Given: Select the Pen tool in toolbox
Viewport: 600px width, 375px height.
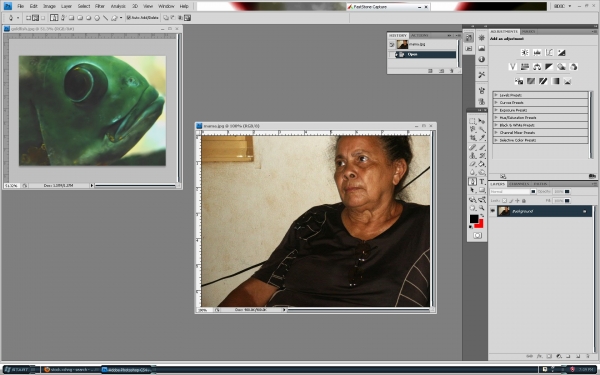Looking at the screenshot, I should click(x=472, y=181).
